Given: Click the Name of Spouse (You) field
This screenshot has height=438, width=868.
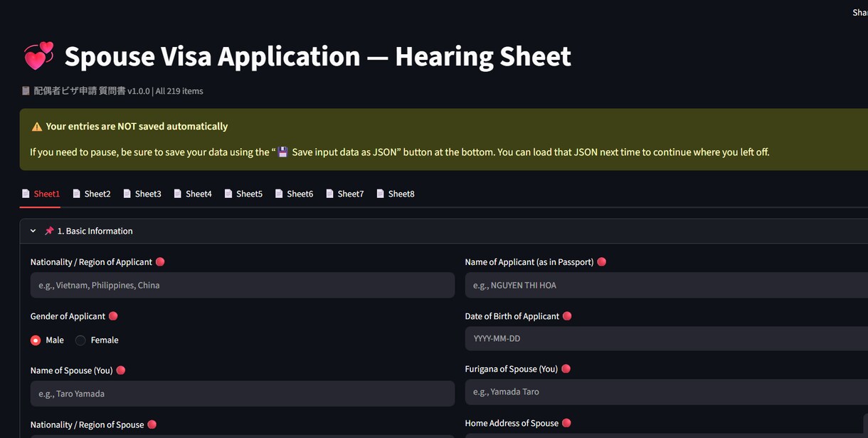Looking at the screenshot, I should click(243, 393).
